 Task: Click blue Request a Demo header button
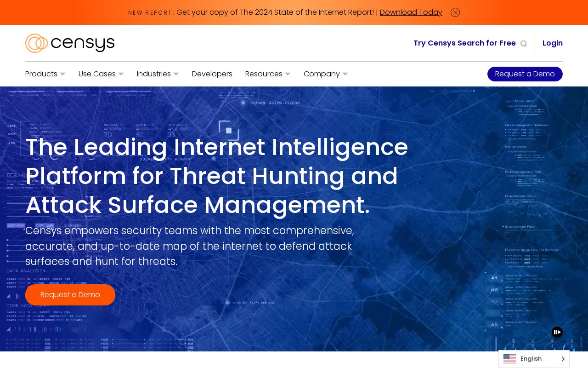[525, 74]
